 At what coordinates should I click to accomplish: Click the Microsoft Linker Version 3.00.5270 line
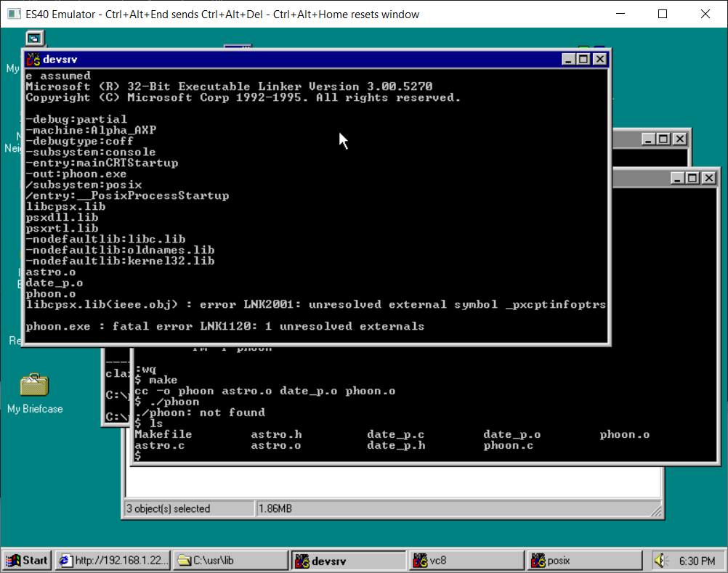coord(229,86)
